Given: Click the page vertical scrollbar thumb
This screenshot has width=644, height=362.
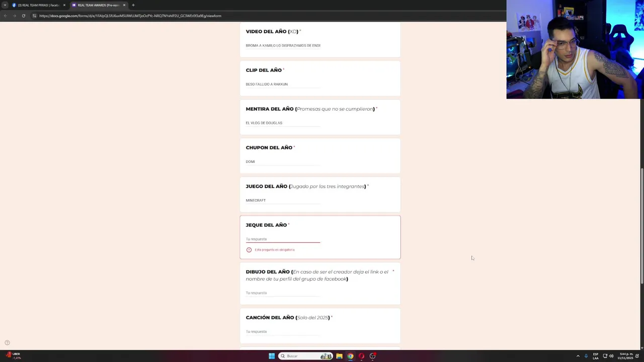Looking at the screenshot, I should click(x=641, y=226).
